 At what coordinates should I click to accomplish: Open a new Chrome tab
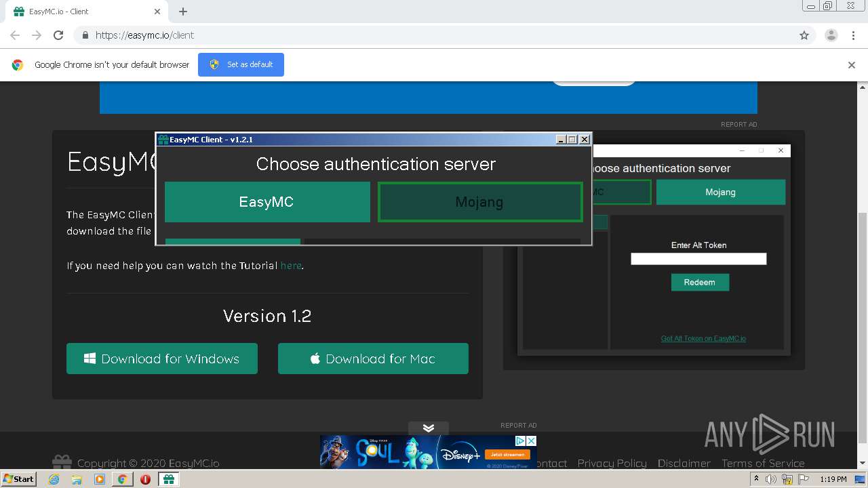pos(183,12)
